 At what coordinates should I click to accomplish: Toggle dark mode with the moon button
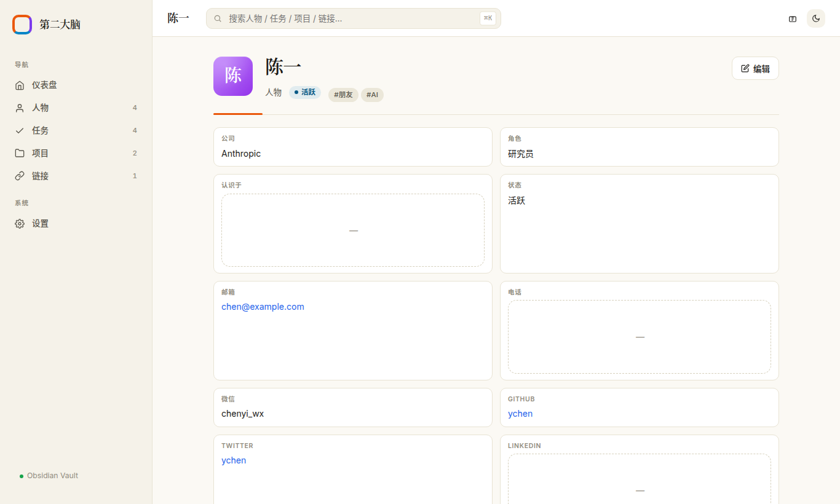click(816, 18)
